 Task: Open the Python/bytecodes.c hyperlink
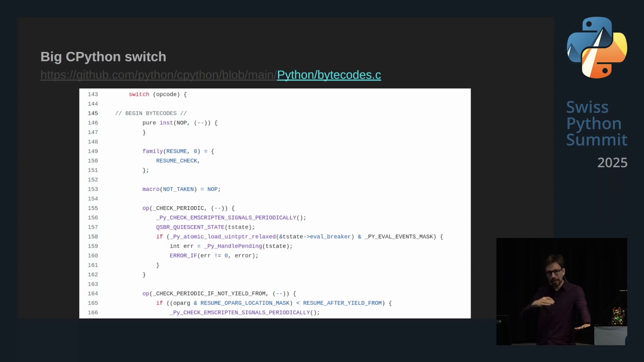[329, 75]
